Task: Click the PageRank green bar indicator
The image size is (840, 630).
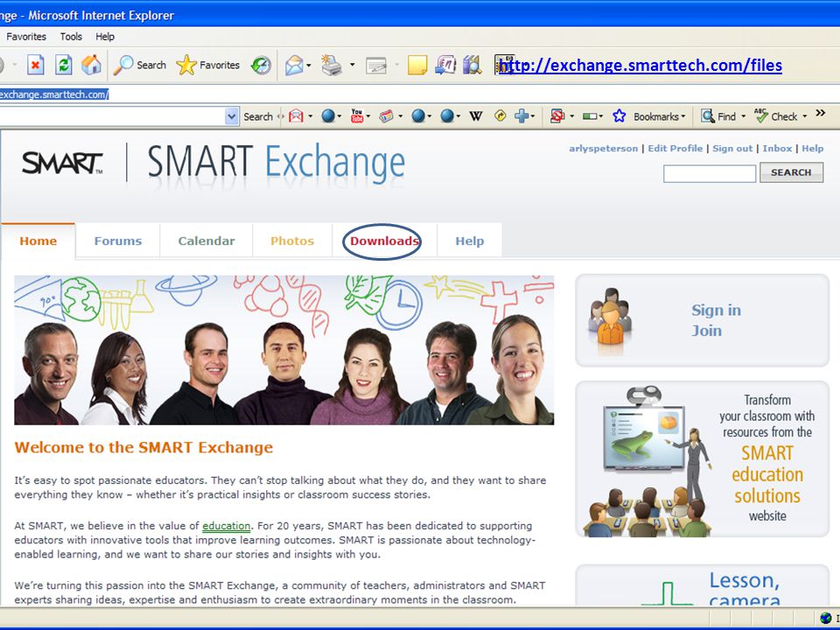Action: point(589,116)
